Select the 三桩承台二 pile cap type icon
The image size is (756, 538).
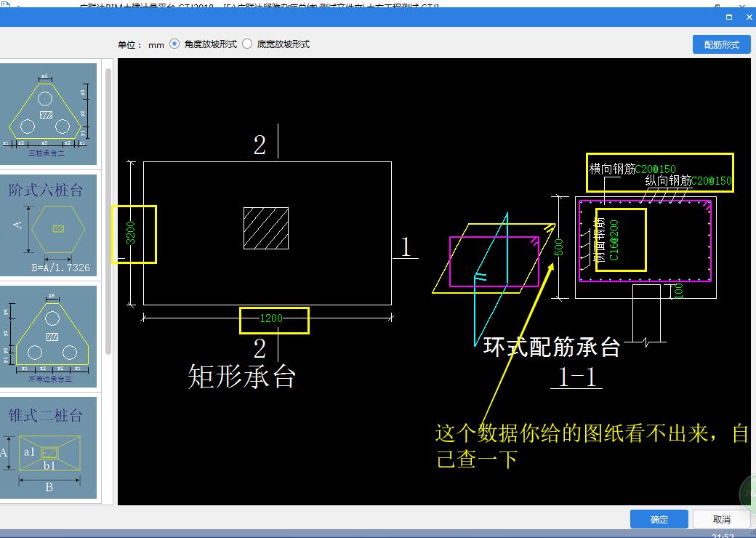(x=48, y=113)
